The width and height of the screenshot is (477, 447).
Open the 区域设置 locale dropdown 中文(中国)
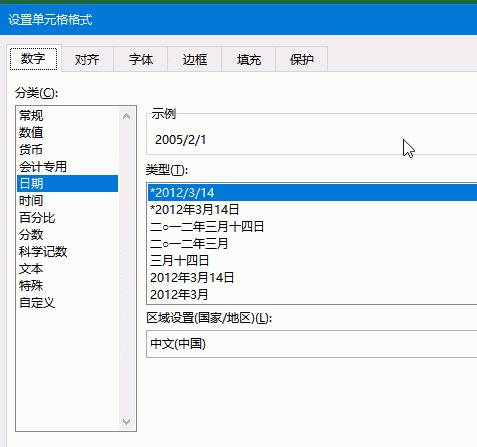coord(312,344)
